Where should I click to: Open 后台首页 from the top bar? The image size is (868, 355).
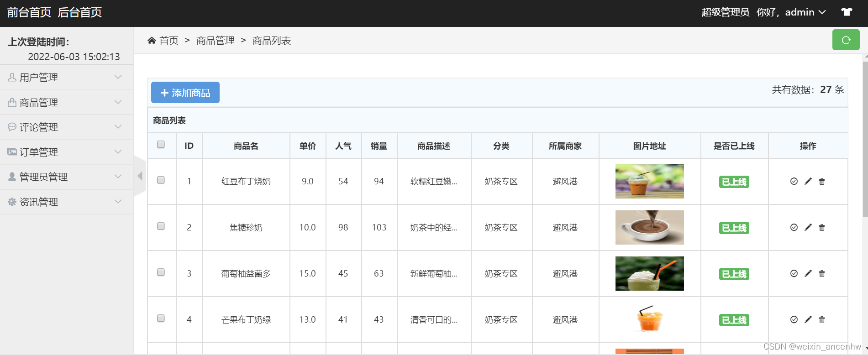tap(80, 12)
